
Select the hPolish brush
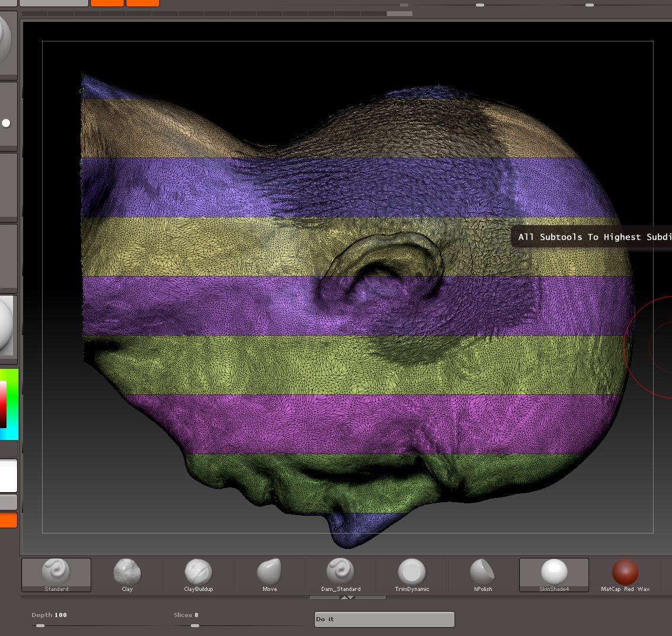483,575
